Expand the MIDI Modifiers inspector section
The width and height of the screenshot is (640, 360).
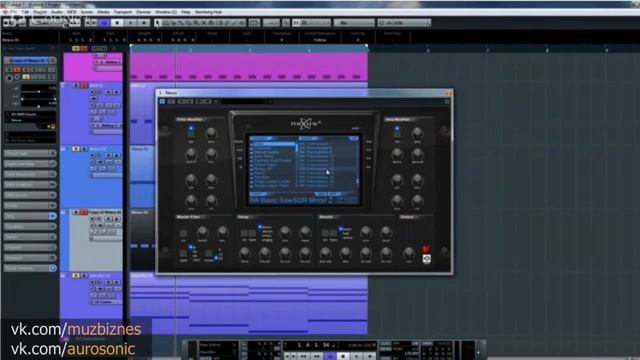click(29, 184)
